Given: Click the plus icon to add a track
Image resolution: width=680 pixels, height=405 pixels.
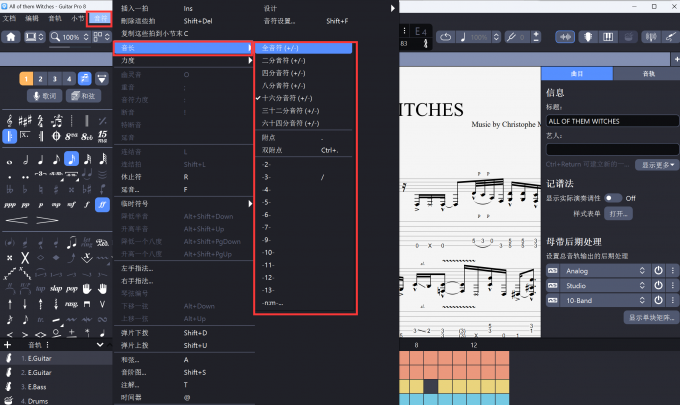Looking at the screenshot, I should (x=7, y=345).
